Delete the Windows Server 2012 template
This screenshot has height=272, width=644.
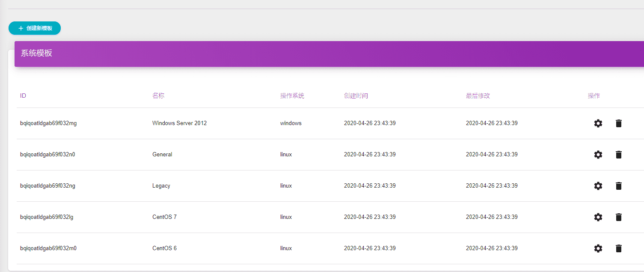[x=618, y=123]
